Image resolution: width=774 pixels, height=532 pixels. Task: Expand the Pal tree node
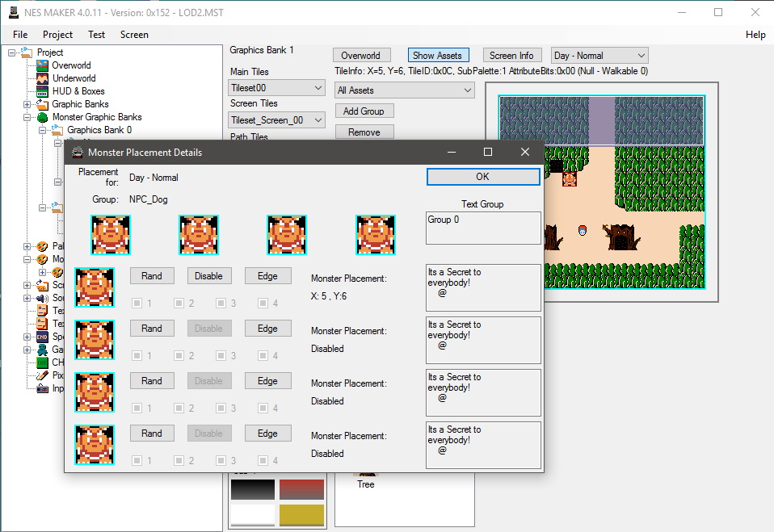[x=27, y=246]
